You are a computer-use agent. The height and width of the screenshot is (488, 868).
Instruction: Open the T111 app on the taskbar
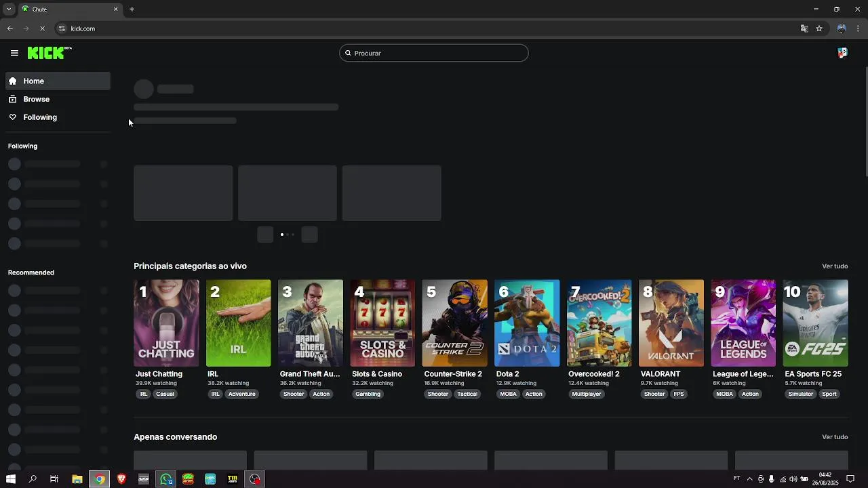[233, 479]
